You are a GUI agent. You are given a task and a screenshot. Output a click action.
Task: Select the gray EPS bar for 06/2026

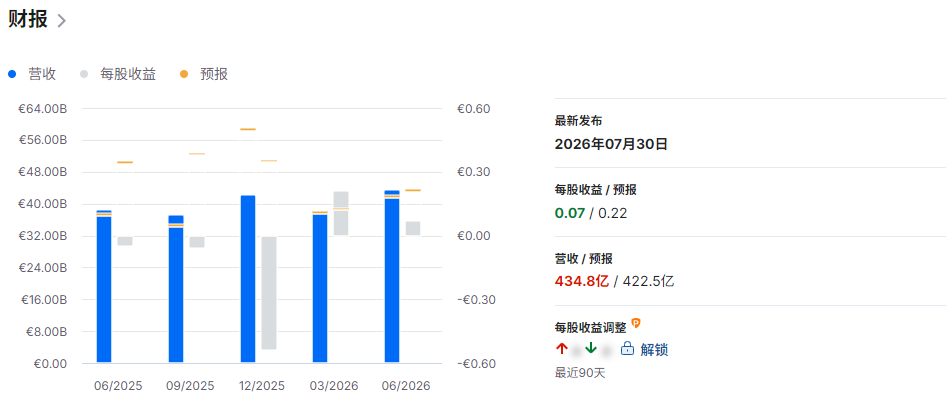coord(413,228)
